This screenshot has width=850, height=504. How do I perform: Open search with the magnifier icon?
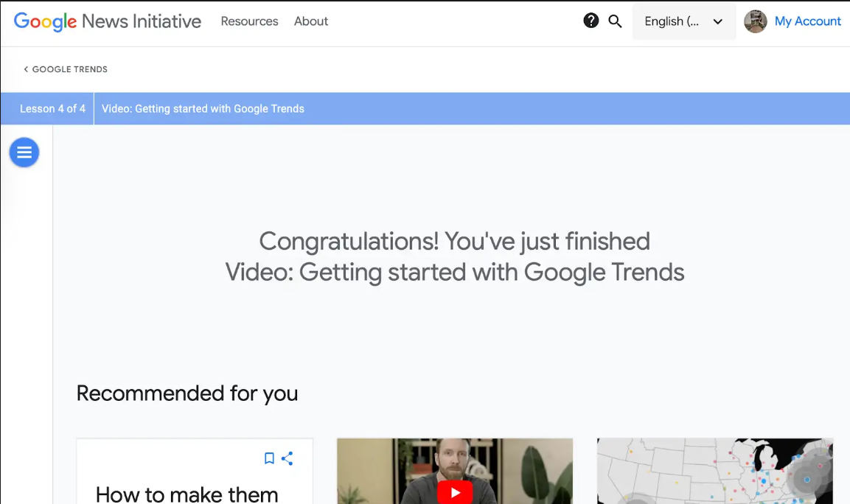[615, 21]
